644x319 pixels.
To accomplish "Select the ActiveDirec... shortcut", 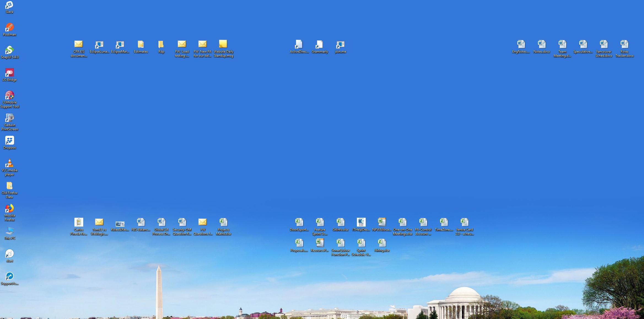I will (299, 47).
